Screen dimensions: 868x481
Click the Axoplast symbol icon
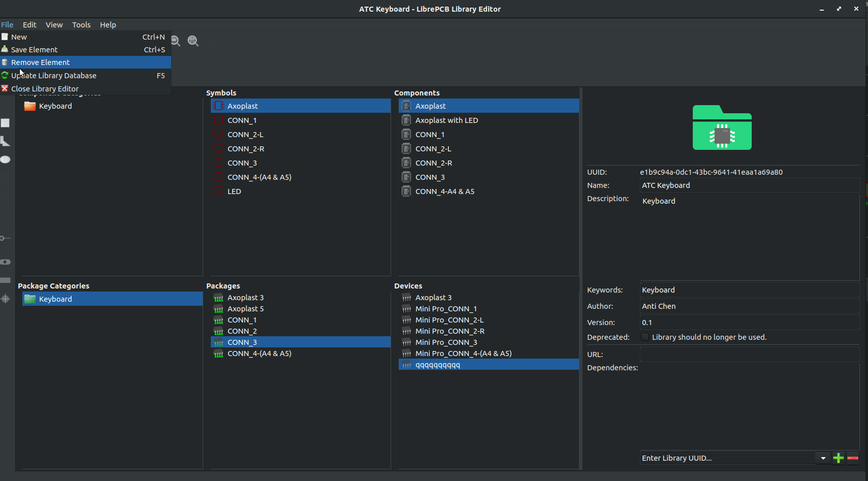pyautogui.click(x=219, y=106)
